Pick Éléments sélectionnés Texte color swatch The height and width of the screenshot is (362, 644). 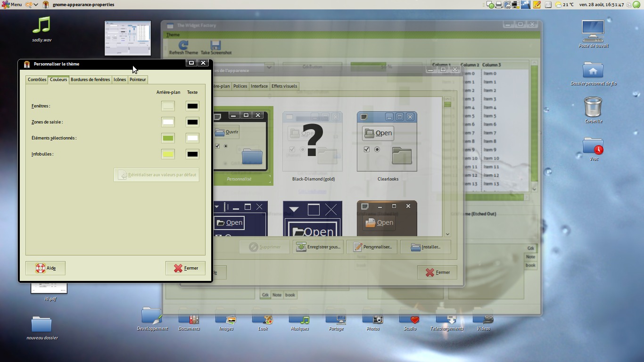click(x=192, y=138)
